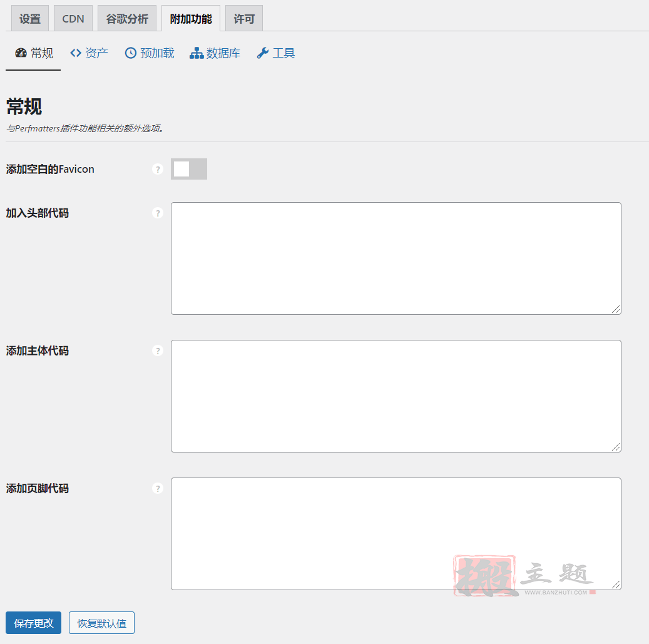Click the wrench icon beside 工具

click(262, 53)
